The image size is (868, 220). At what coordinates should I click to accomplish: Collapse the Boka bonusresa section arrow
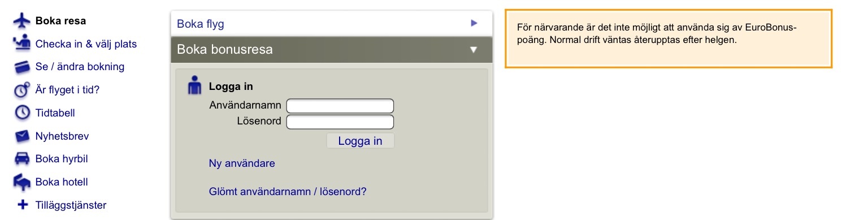[474, 49]
